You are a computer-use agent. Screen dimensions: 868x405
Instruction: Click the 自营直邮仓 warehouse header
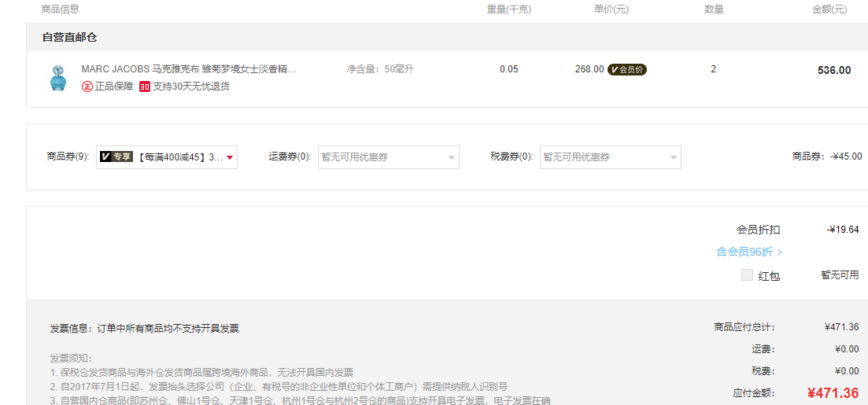(x=70, y=38)
